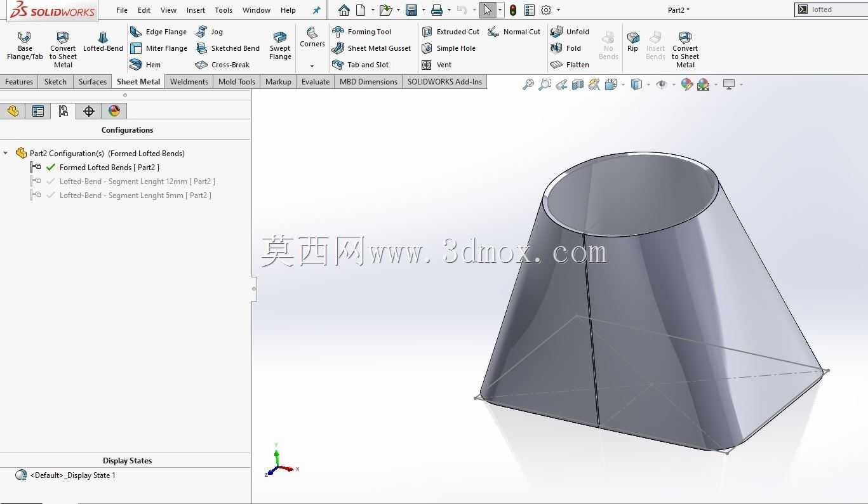Switch to the Features tab
The height and width of the screenshot is (504, 868).
coord(19,82)
